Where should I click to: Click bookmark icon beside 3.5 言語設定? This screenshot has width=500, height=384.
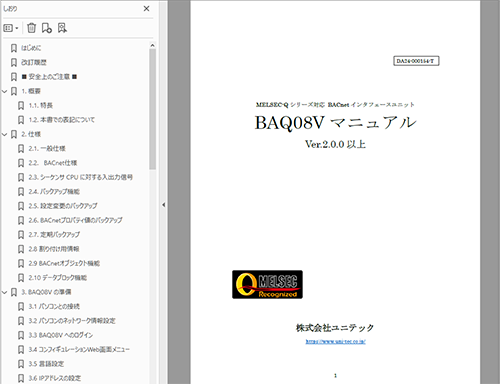tap(21, 364)
